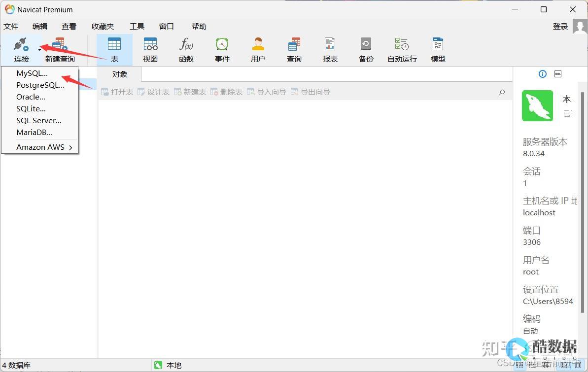Click the encoding value 自动
The height and width of the screenshot is (372, 588).
[x=530, y=331]
